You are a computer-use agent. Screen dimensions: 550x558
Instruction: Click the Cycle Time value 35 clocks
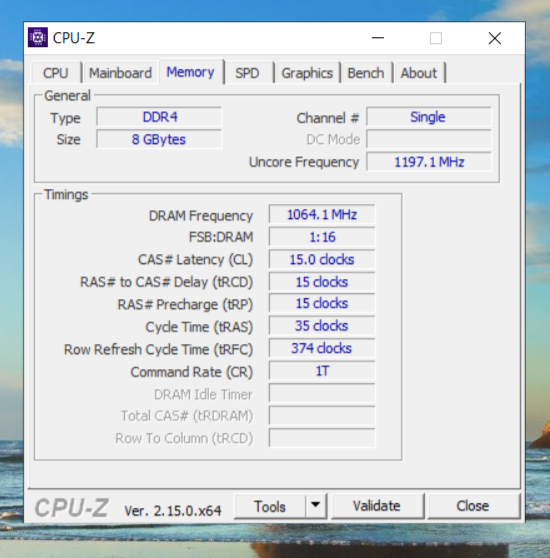pyautogui.click(x=322, y=326)
